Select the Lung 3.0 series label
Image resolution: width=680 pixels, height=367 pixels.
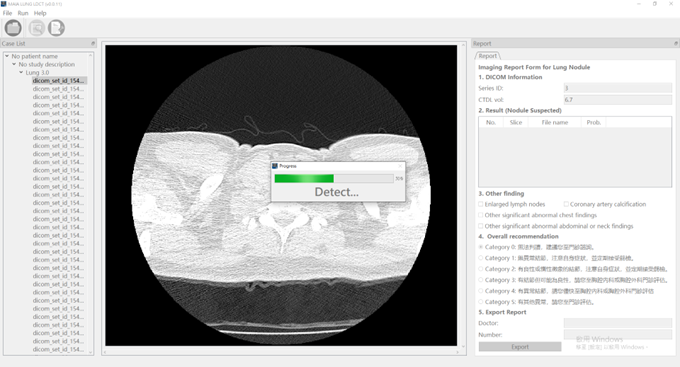(37, 72)
